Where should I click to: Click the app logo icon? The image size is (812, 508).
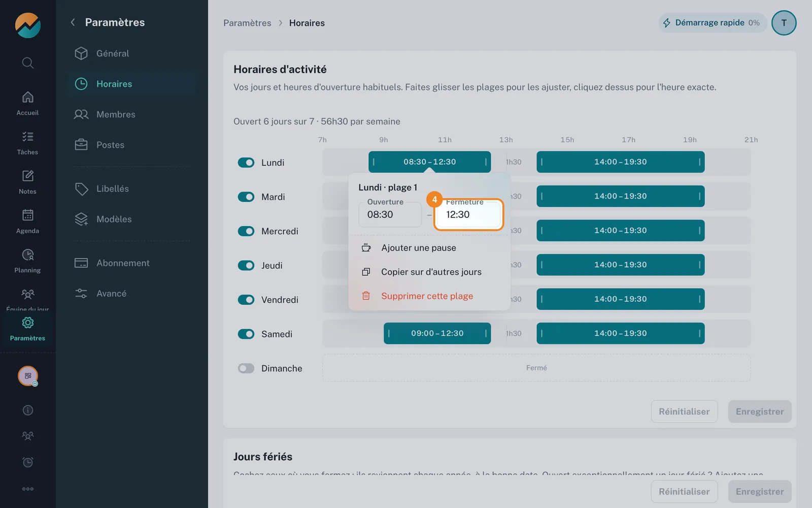(28, 25)
